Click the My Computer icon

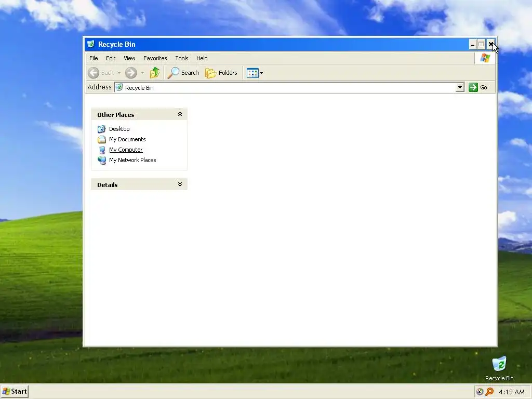(102, 150)
